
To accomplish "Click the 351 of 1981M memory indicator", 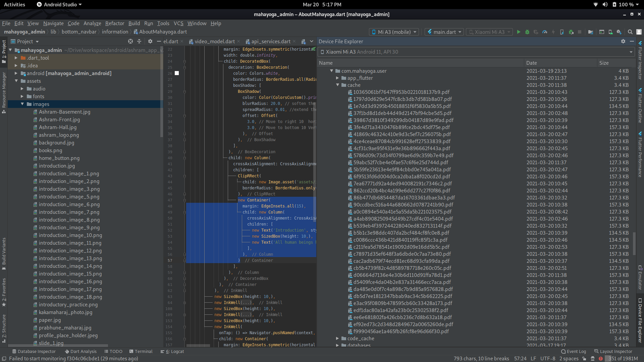I will [624, 359].
